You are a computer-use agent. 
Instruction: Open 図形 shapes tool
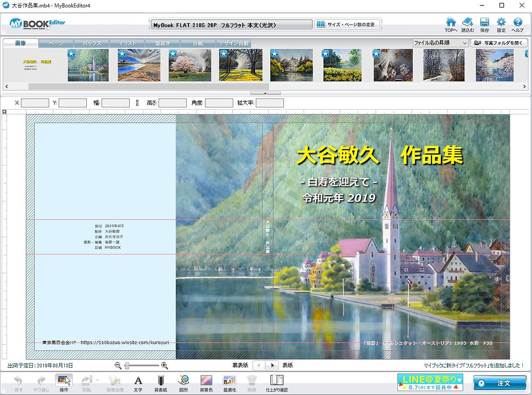click(183, 383)
